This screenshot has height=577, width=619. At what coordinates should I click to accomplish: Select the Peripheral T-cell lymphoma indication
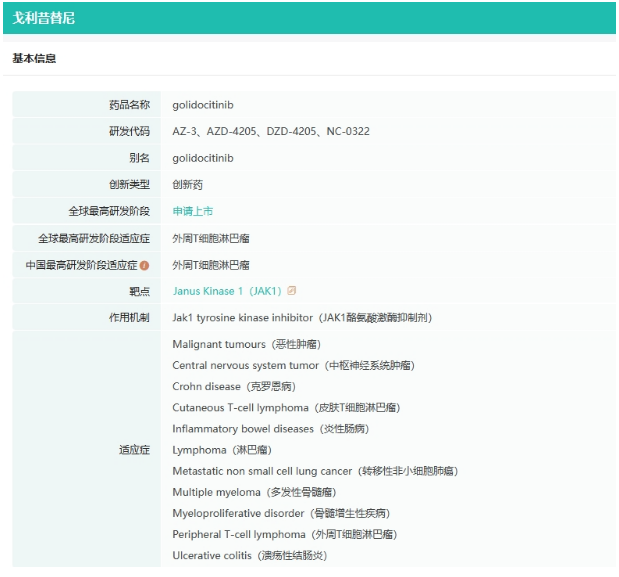(285, 534)
